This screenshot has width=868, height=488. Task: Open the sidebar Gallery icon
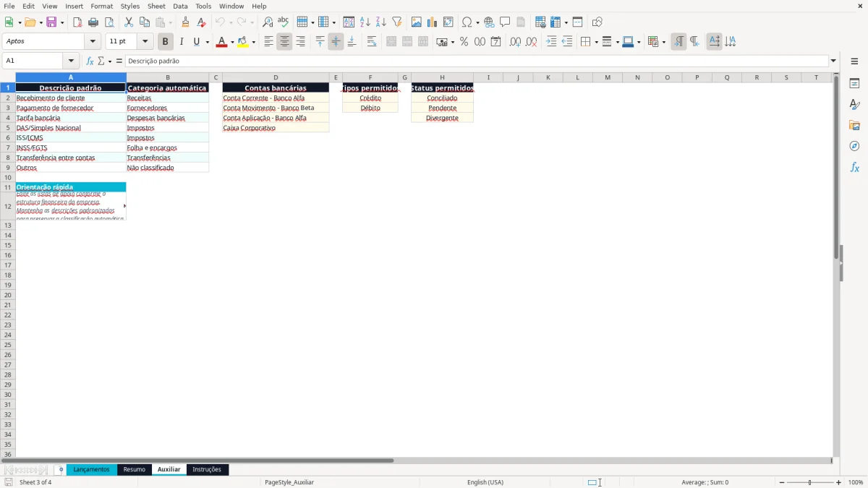click(x=854, y=125)
